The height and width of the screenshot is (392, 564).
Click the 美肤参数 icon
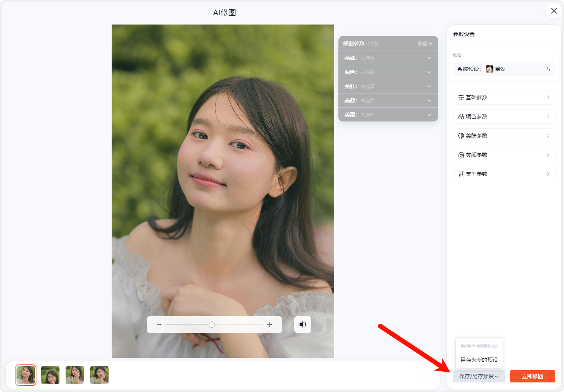point(461,136)
